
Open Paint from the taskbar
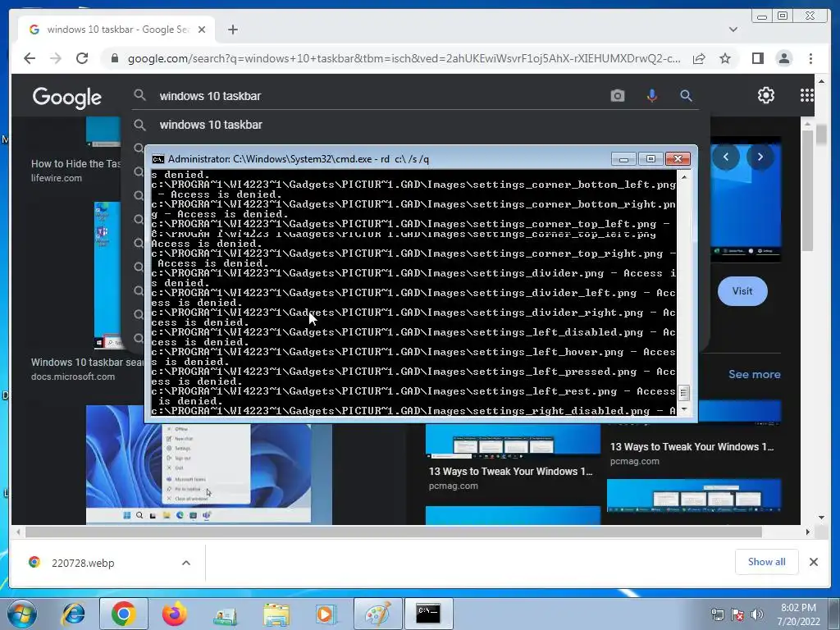click(377, 614)
